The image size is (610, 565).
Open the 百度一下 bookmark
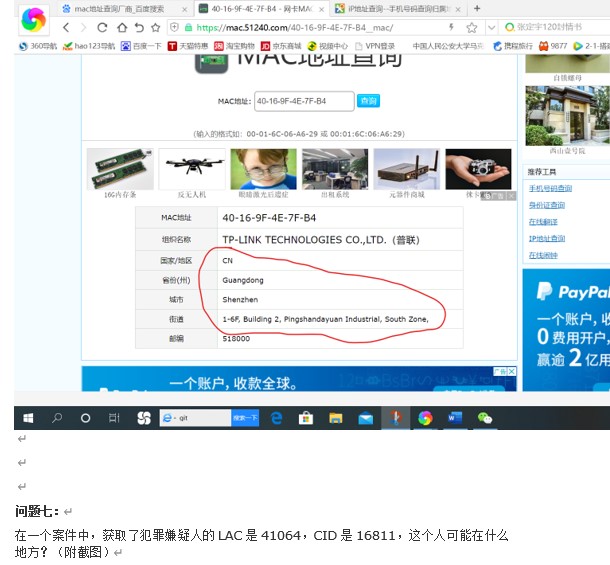click(x=141, y=46)
